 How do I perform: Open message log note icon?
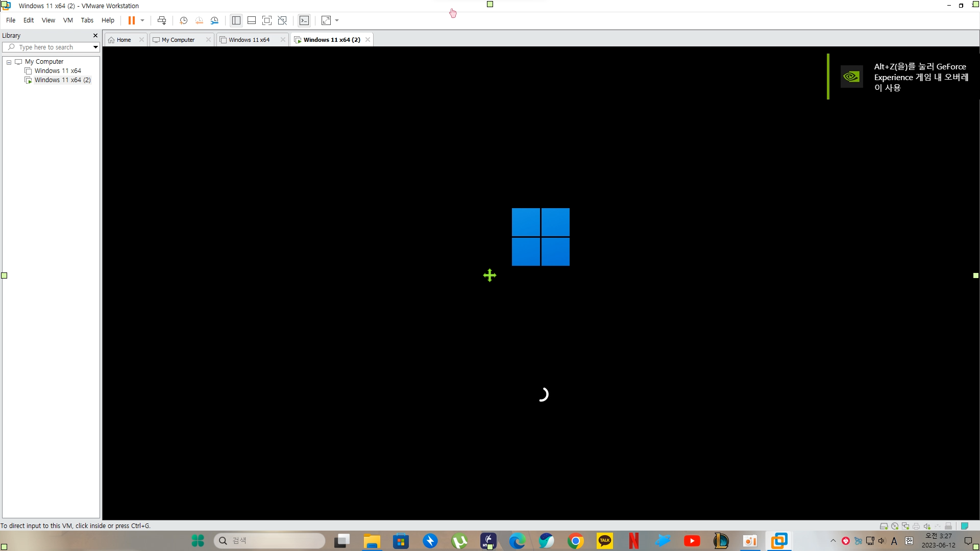(965, 526)
